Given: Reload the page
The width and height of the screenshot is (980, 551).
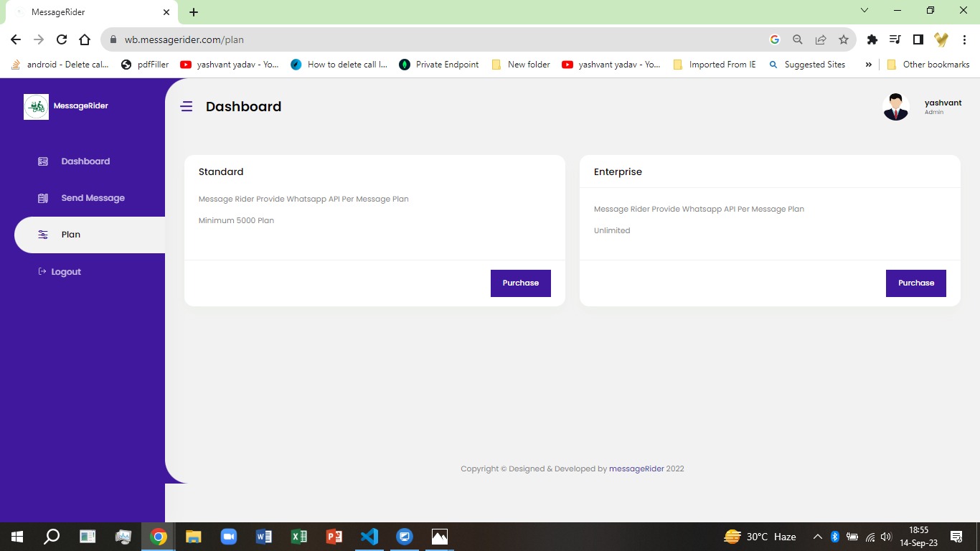Looking at the screenshot, I should pos(62,39).
